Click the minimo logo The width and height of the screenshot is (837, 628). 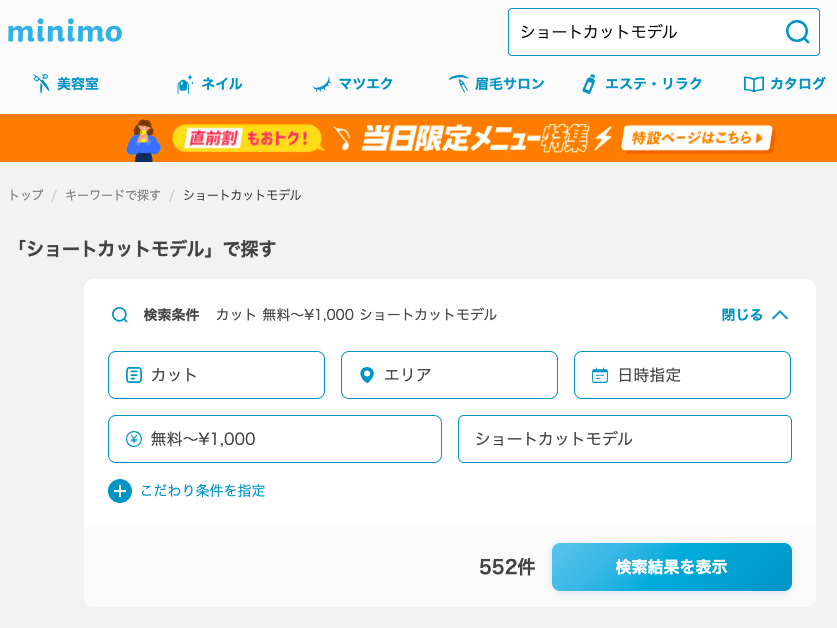point(65,32)
